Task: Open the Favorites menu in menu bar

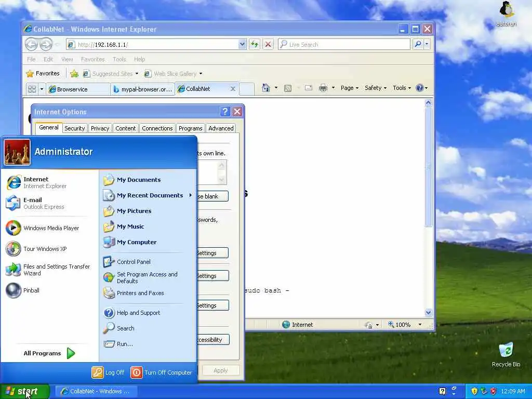Action: coord(92,59)
